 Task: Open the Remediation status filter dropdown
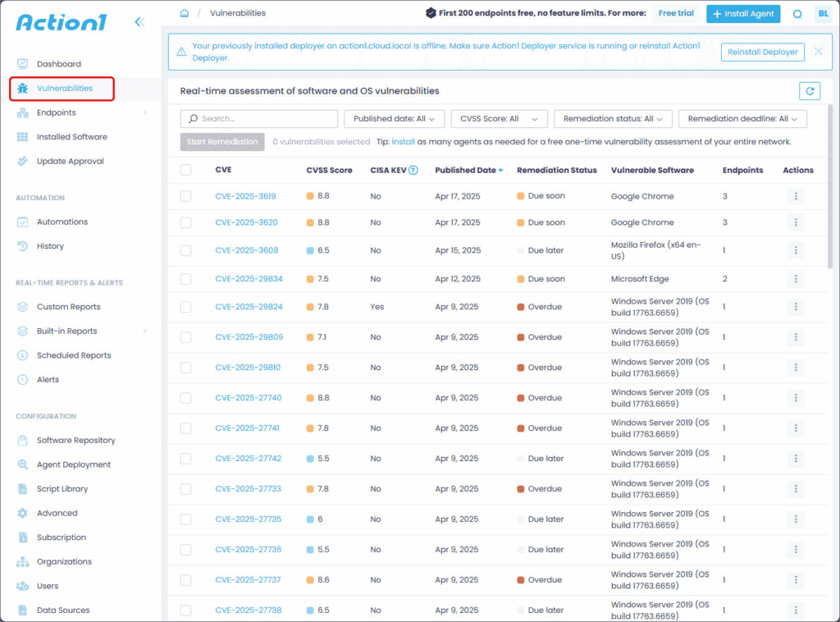613,118
